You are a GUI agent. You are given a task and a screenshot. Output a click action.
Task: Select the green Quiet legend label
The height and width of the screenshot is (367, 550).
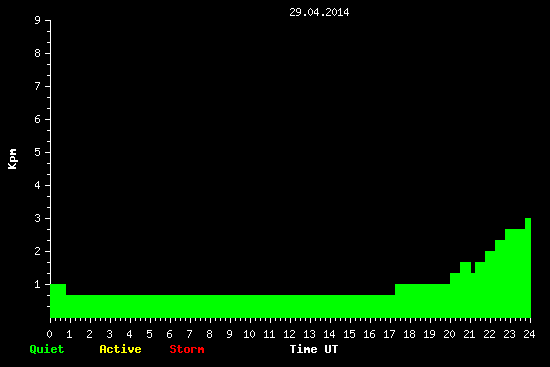[47, 349]
